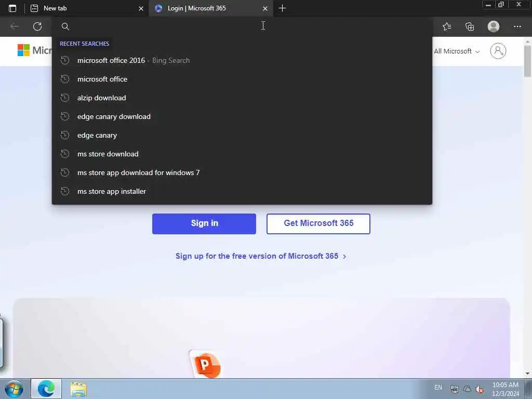Screen dimensions: 532x399
Task: Refresh the current page
Action: (x=37, y=26)
